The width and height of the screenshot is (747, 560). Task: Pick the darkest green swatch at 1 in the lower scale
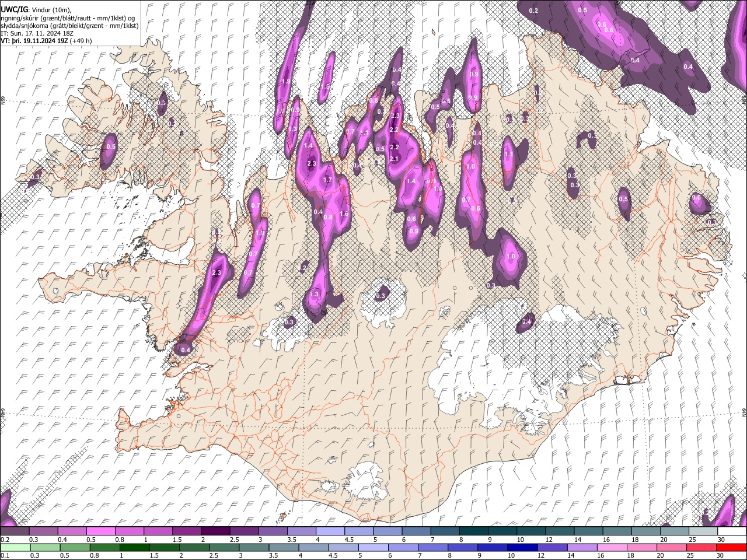(x=135, y=547)
